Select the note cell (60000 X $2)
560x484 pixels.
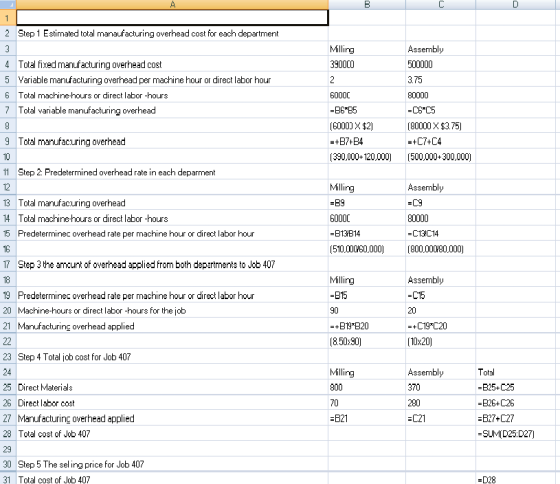367,126
